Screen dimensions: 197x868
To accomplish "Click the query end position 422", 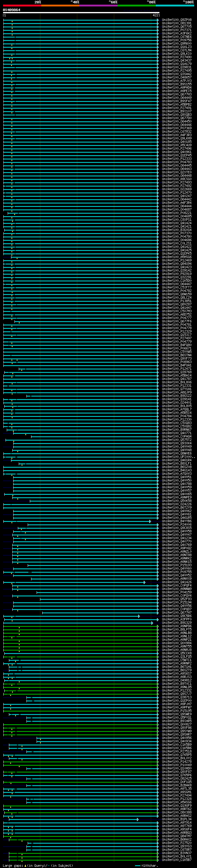I will [155, 15].
